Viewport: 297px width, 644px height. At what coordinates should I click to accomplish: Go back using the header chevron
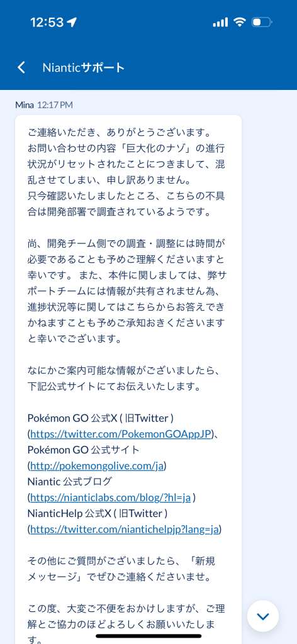[21, 68]
